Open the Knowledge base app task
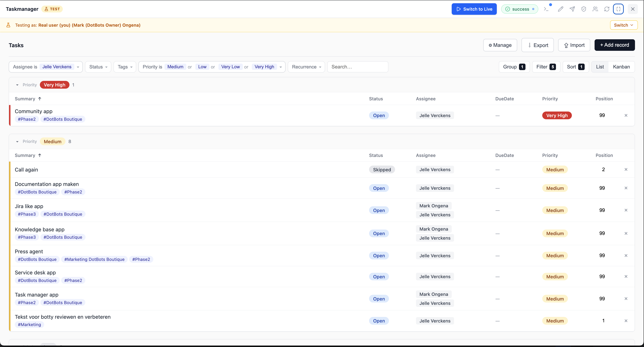 40,229
